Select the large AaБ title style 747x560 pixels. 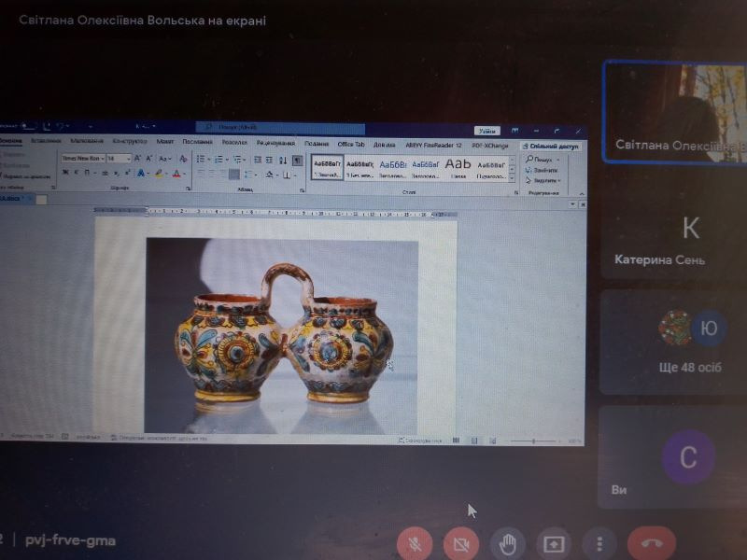pos(458,168)
